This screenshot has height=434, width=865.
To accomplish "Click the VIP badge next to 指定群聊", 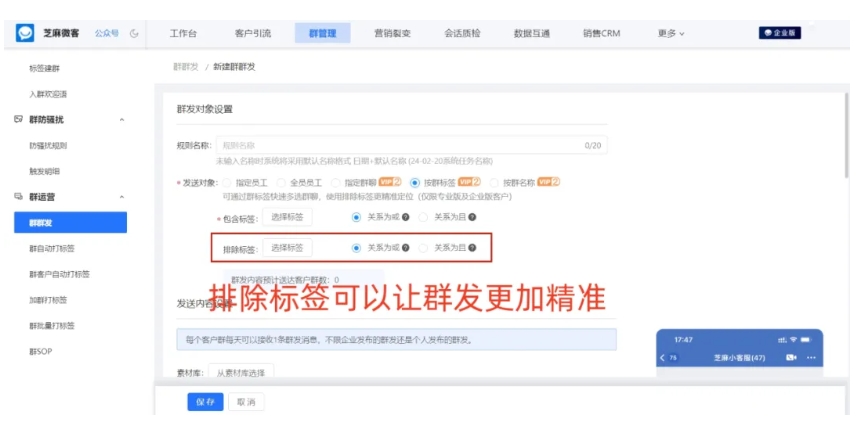I will (390, 182).
